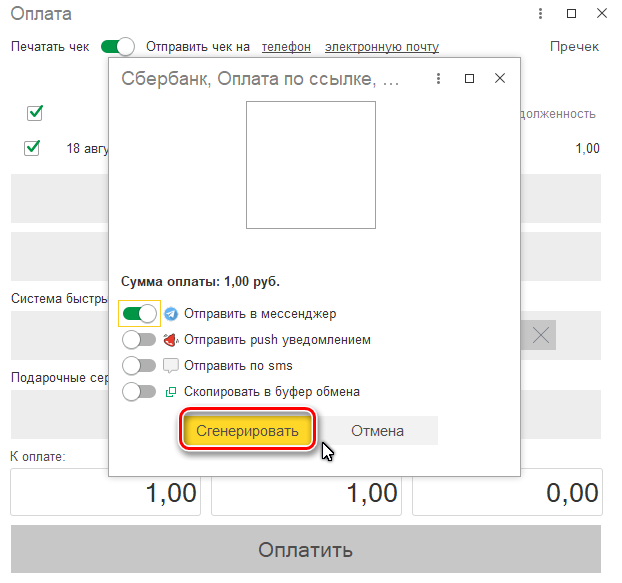Click the Отправить по sms label
Screen dimensions: 622x583
(x=238, y=366)
